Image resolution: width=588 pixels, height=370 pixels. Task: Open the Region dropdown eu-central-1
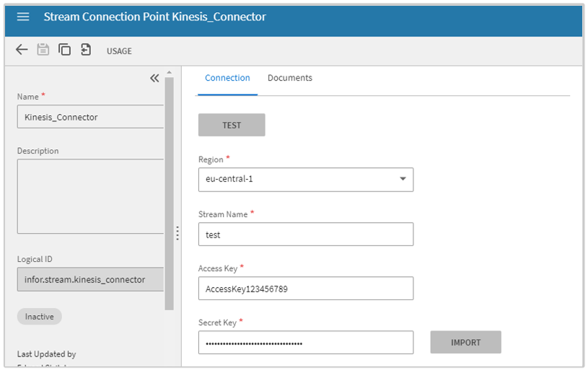306,179
